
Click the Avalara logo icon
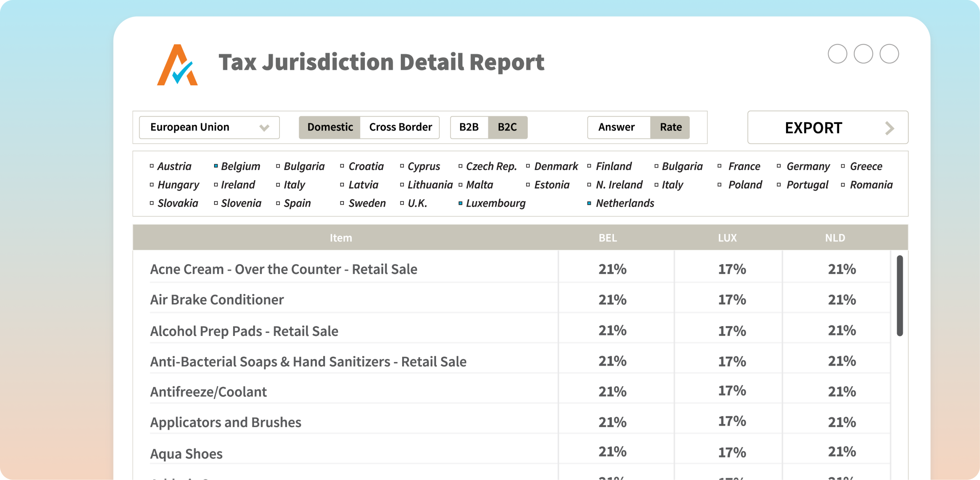177,65
